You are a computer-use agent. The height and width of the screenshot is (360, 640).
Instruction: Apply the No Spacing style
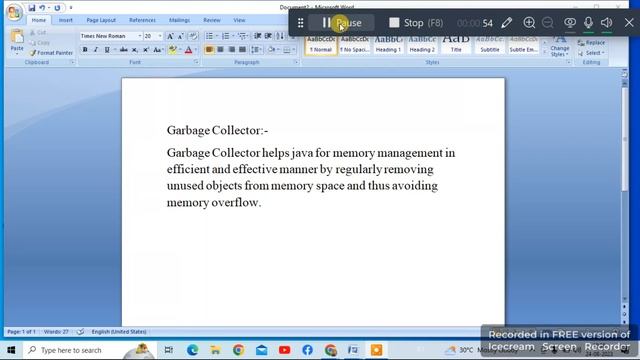coord(354,45)
